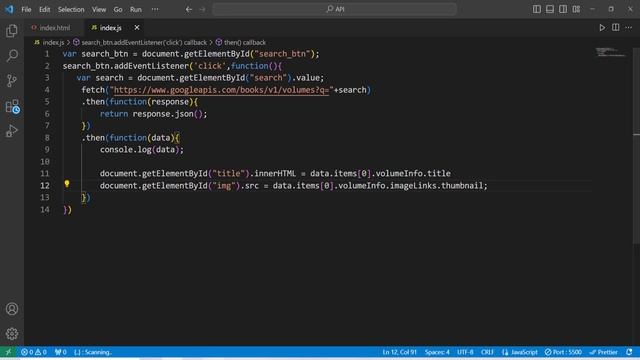Click imageLinks.thumbnail on line 12
640x360 pixels.
click(437, 186)
